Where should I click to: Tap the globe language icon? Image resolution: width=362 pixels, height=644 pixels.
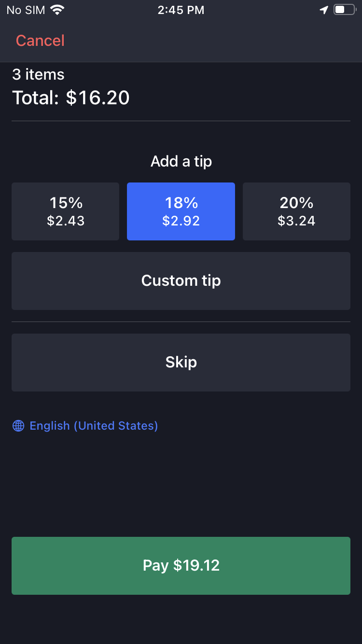[x=18, y=425]
